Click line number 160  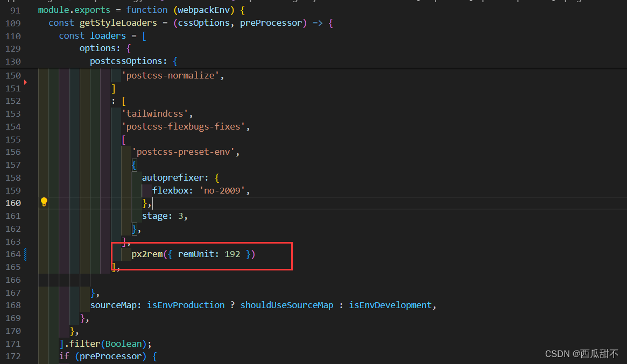coord(13,202)
